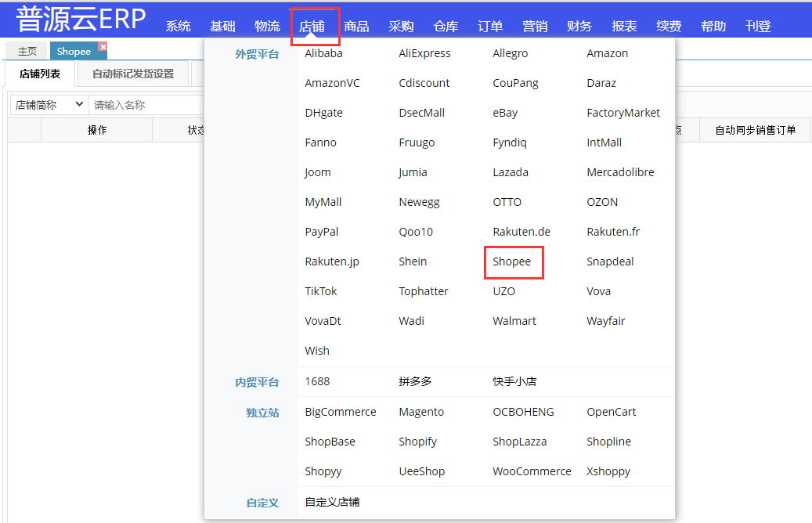Choose Lazada platform

(510, 172)
